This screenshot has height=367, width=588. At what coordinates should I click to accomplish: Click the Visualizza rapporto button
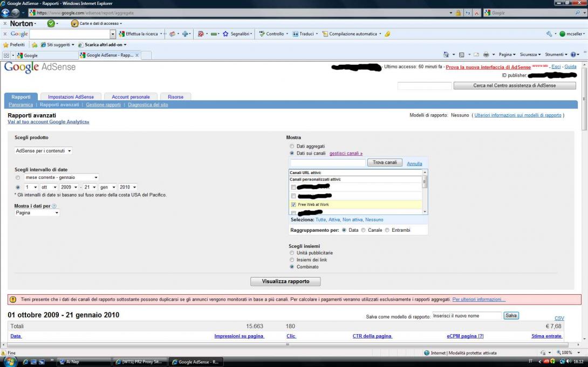point(285,281)
